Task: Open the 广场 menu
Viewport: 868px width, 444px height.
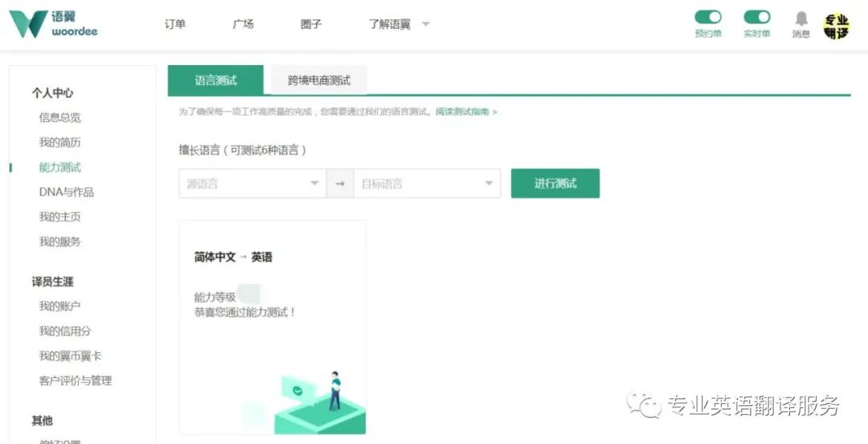Action: point(243,24)
